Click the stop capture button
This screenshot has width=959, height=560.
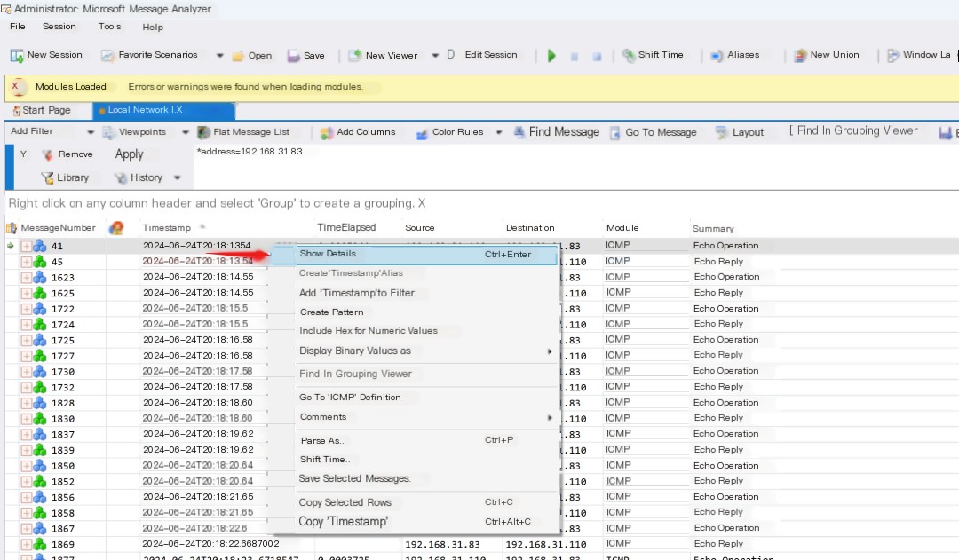pos(597,56)
